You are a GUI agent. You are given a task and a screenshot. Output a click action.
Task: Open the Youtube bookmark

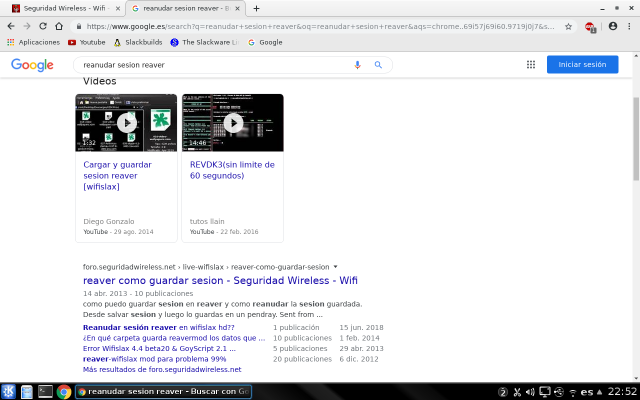coord(87,42)
